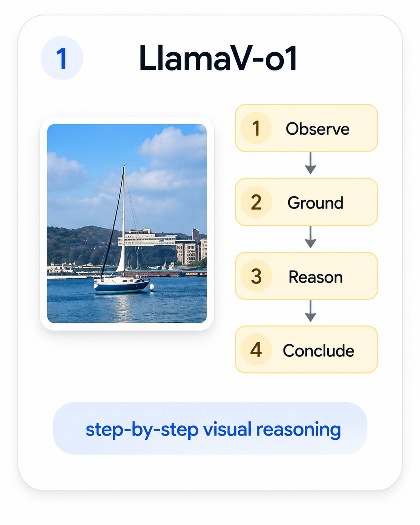Image resolution: width=420 pixels, height=525 pixels.
Task: Click the blue number 1 badge beside the title
Action: pos(62,58)
